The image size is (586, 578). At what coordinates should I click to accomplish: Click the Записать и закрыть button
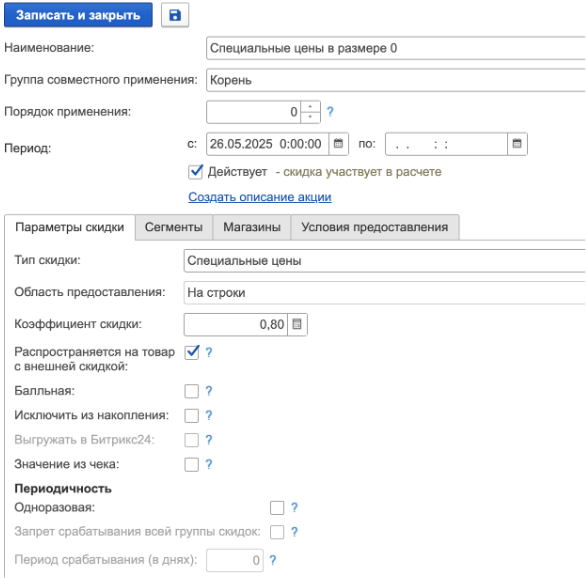(78, 15)
